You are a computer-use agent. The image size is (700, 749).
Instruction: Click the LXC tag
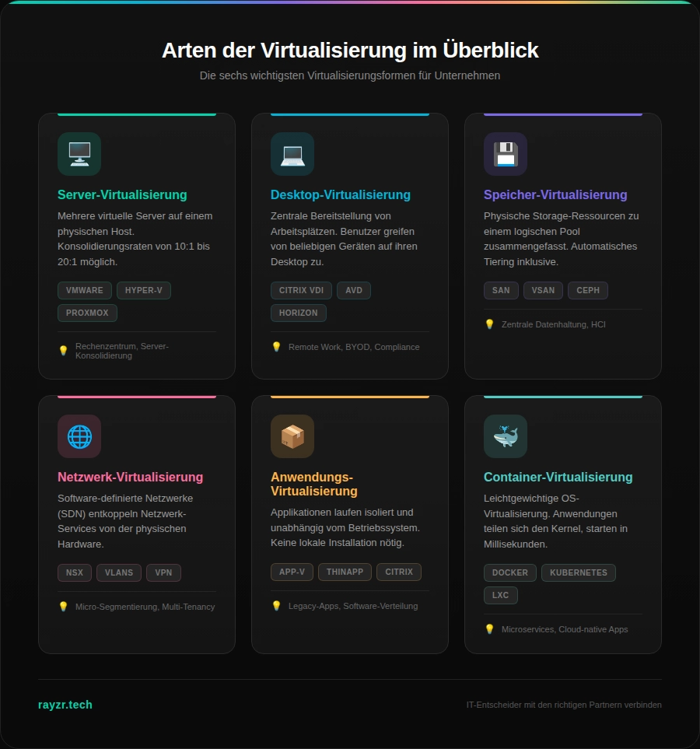(501, 595)
